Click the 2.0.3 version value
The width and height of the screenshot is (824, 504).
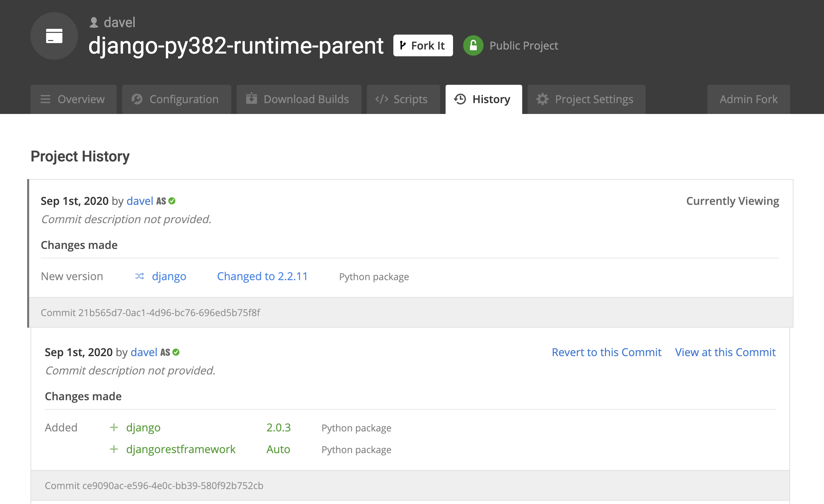(278, 427)
